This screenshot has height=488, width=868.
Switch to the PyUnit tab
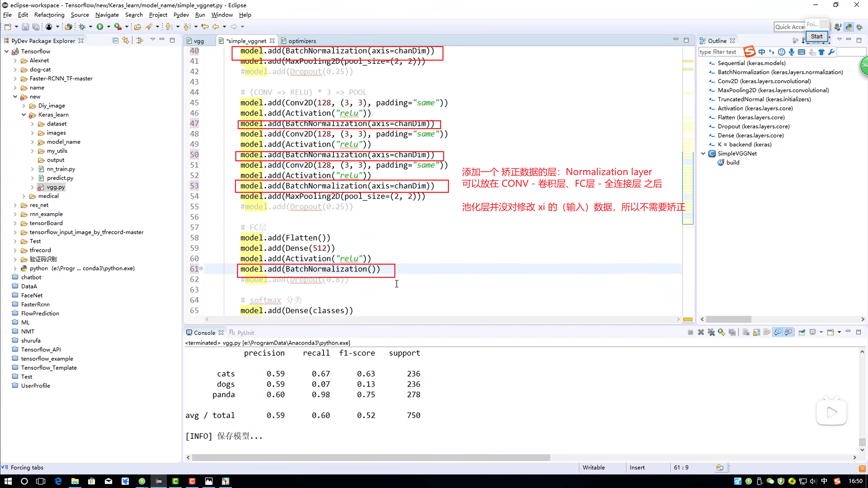tap(242, 333)
